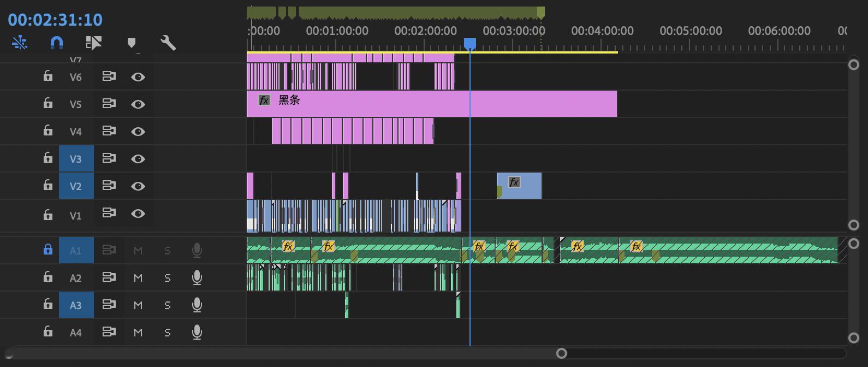Select the 黑条 clip on V5

tap(432, 104)
